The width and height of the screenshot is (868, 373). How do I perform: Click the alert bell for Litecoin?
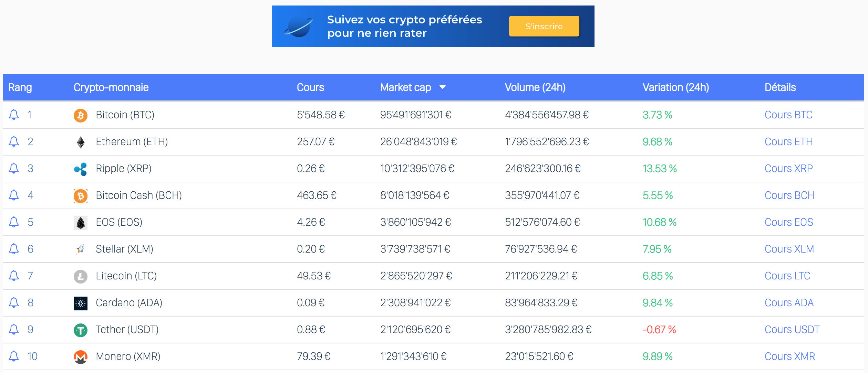[14, 276]
